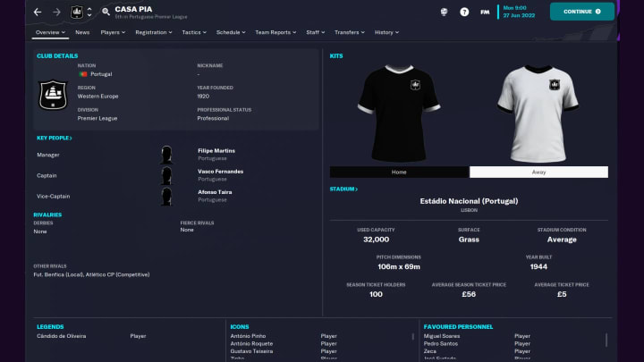Click Gustavo Teixeira in Icons

(251, 351)
